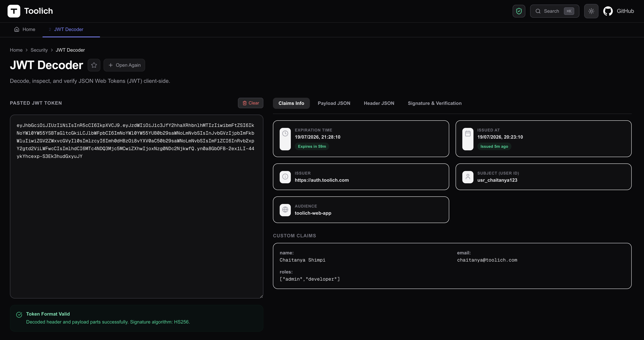Click the trash icon in Clear button
The height and width of the screenshot is (340, 644).
244,103
